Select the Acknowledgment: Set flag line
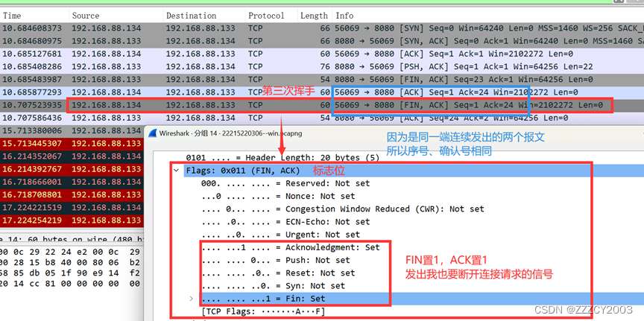644x321 pixels. pos(291,247)
